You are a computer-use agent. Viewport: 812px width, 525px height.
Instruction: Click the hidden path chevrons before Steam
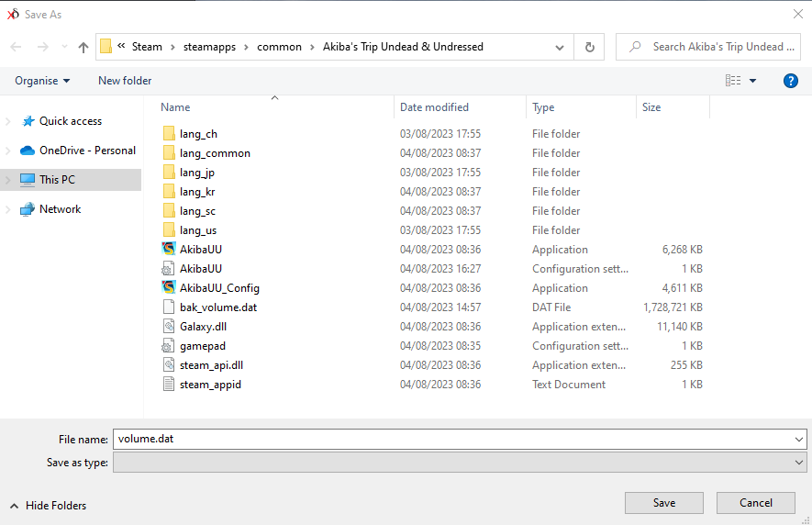click(121, 46)
